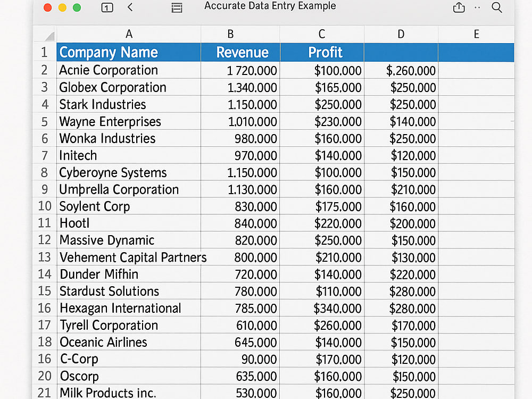The height and width of the screenshot is (399, 532).
Task: Select the Cyberoyne Systems cell
Action: (x=129, y=172)
